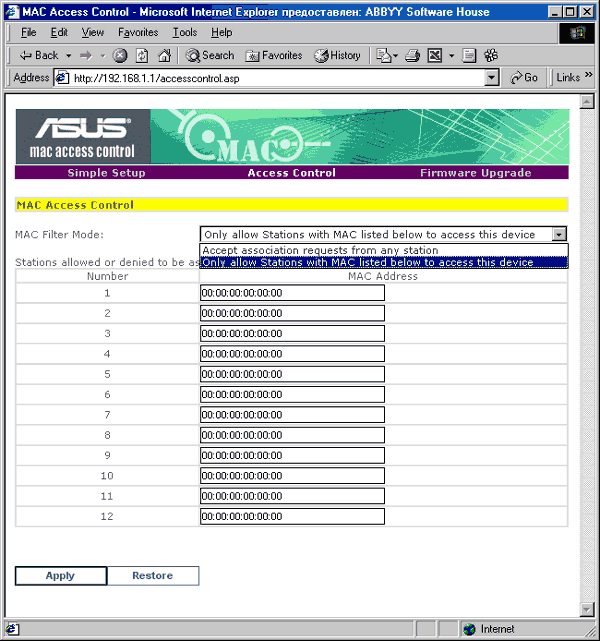Click MAC address field number 6

[x=292, y=394]
